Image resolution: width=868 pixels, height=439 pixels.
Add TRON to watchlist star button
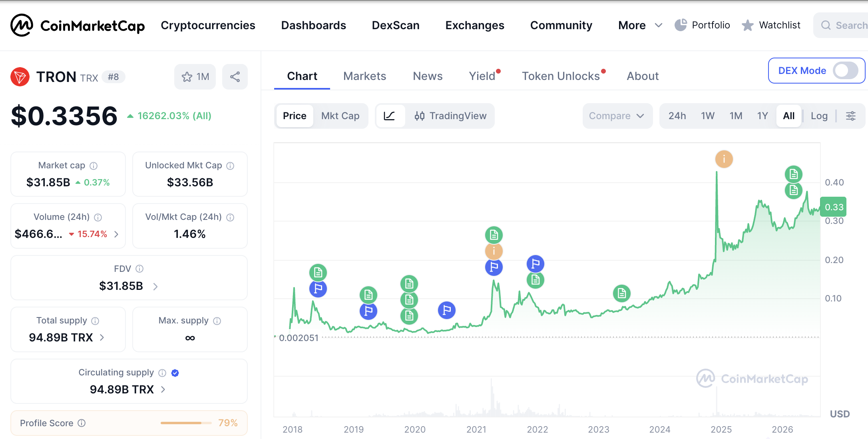click(x=195, y=77)
